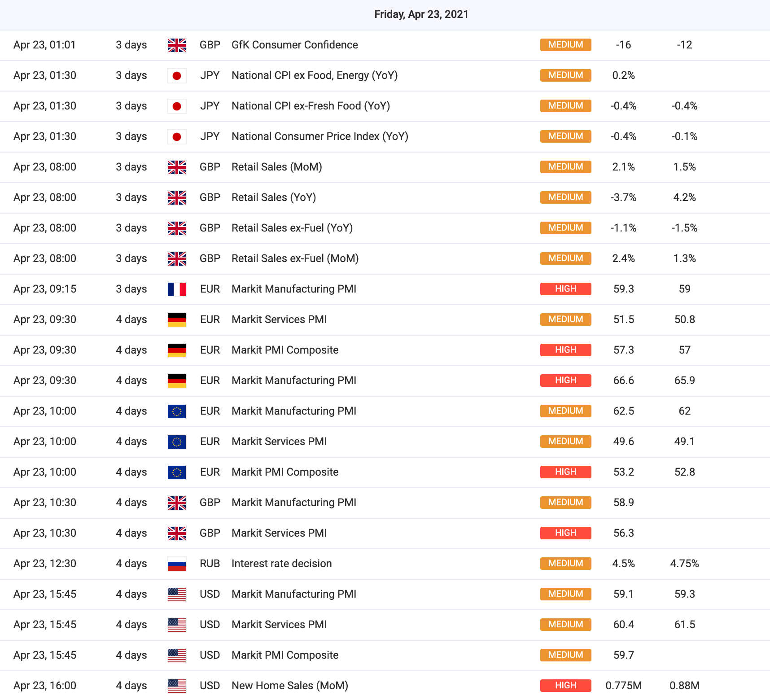The image size is (770, 700).
Task: Click the US flag beside 15:45 Markit Services PMI
Action: tap(177, 625)
